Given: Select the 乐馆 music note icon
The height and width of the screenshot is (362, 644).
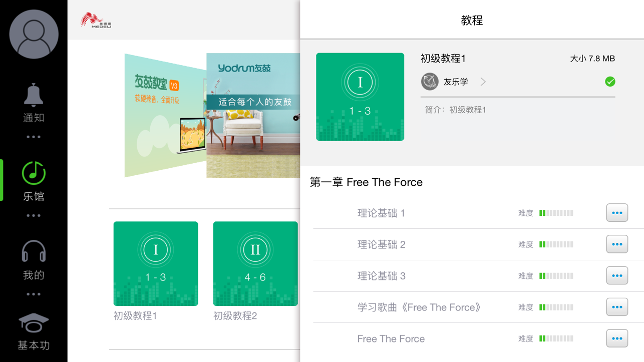Looking at the screenshot, I should [34, 173].
